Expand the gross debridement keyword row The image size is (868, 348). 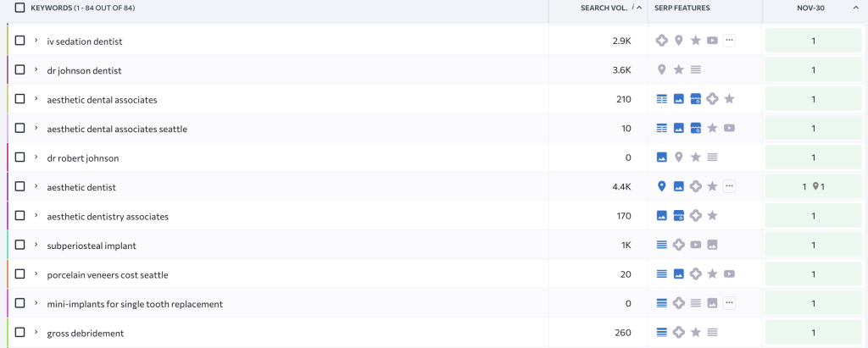coord(36,333)
